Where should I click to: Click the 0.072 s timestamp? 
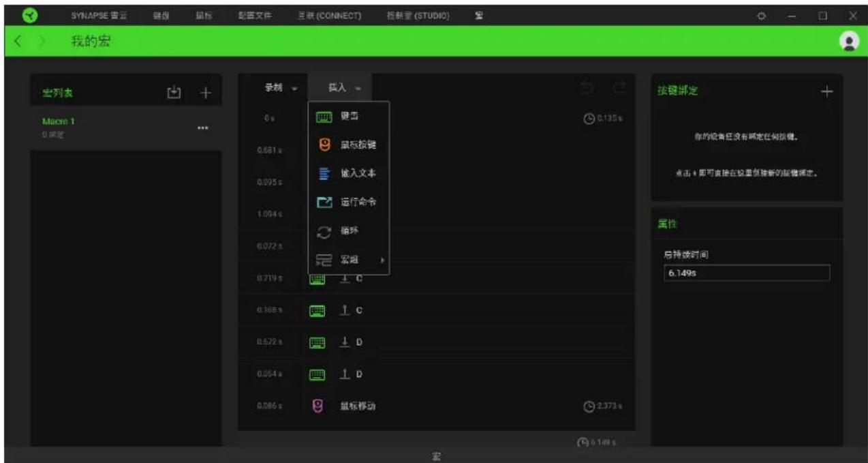pos(269,245)
